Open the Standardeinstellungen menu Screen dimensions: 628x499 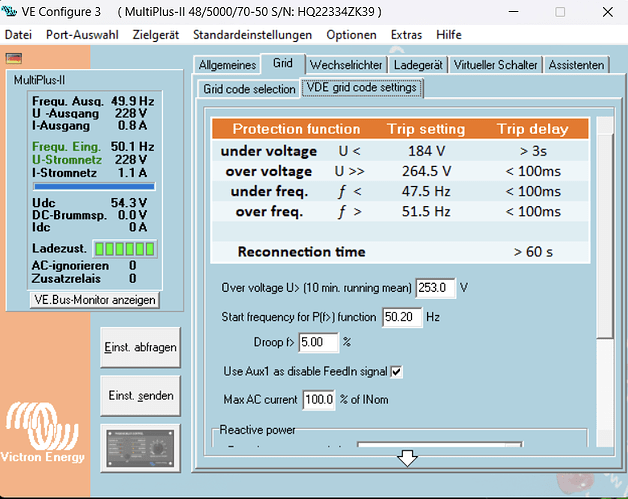click(252, 35)
